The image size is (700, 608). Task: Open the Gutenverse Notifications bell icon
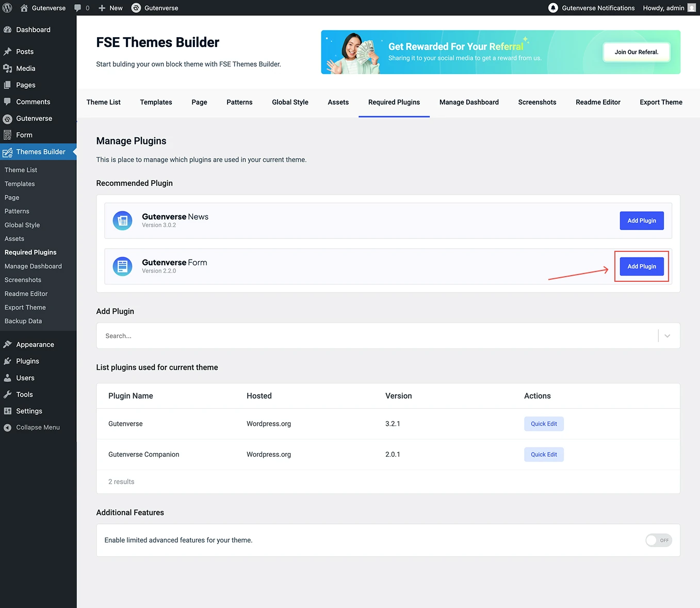click(553, 8)
